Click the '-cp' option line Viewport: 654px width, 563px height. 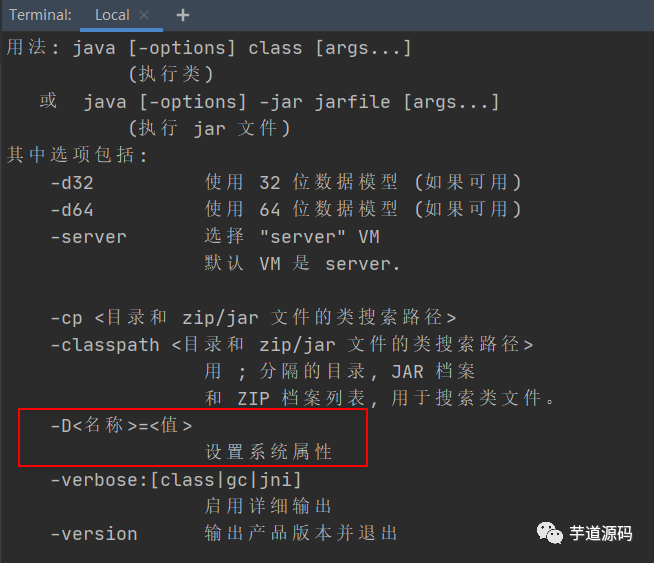[x=254, y=318]
